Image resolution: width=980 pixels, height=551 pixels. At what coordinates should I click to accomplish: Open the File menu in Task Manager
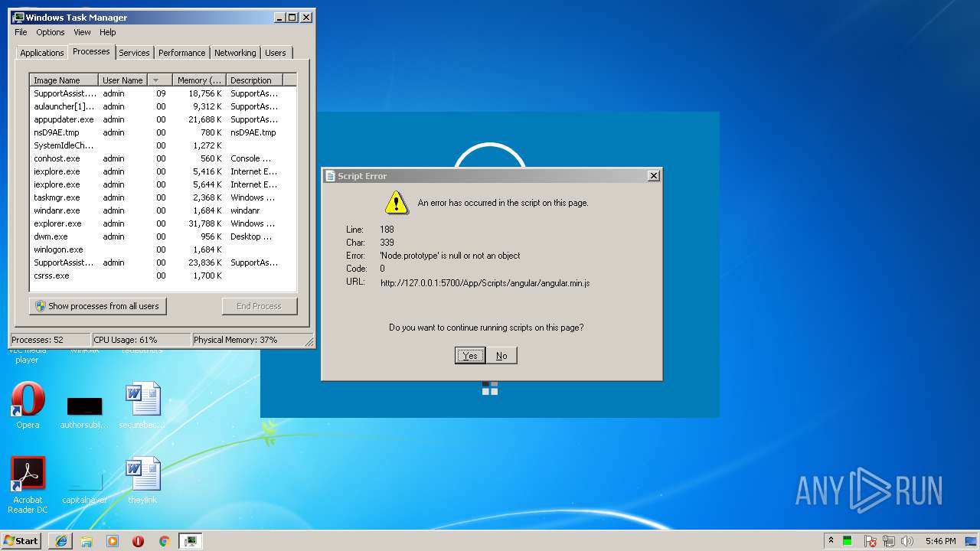click(21, 32)
